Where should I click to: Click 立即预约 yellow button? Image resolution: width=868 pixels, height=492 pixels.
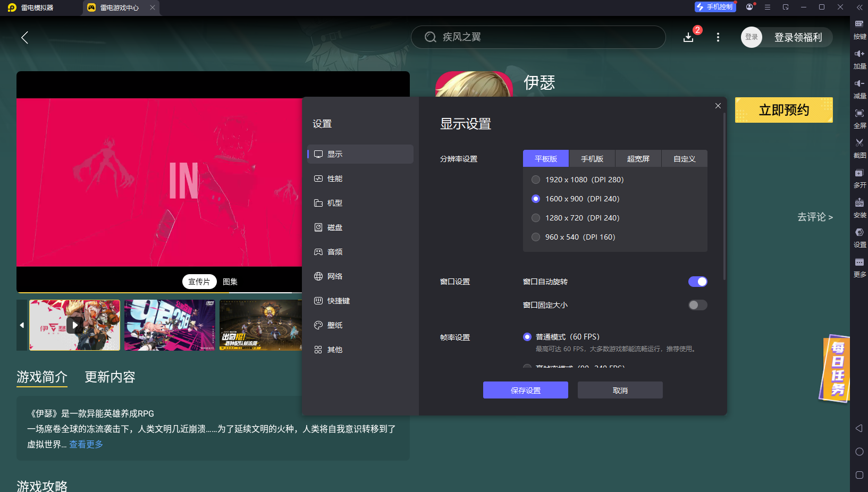(784, 110)
